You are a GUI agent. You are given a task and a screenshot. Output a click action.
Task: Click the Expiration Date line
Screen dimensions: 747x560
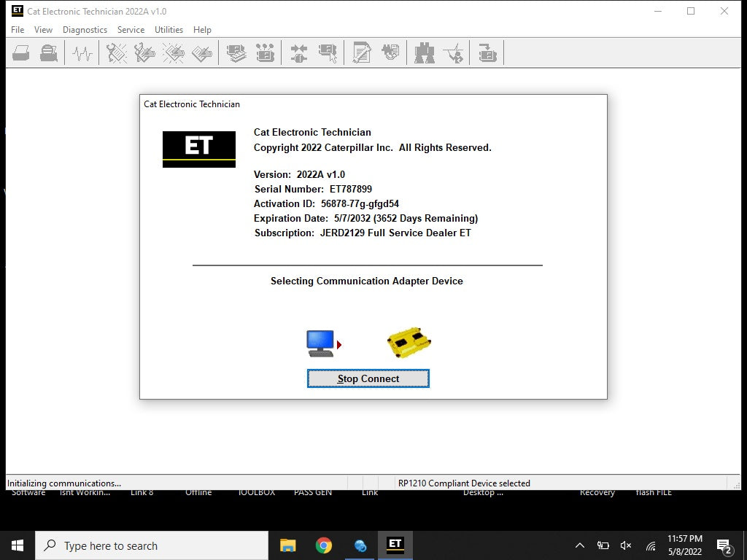coord(366,219)
